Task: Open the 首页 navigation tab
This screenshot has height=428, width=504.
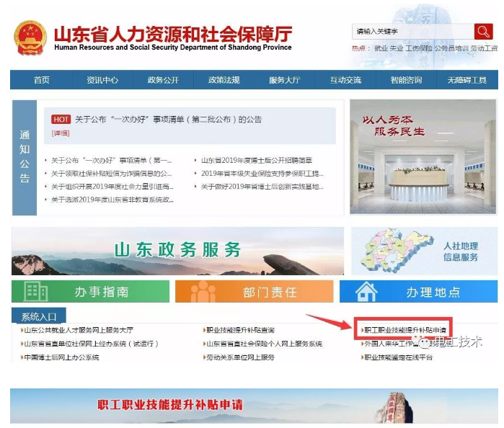Action: [x=42, y=80]
